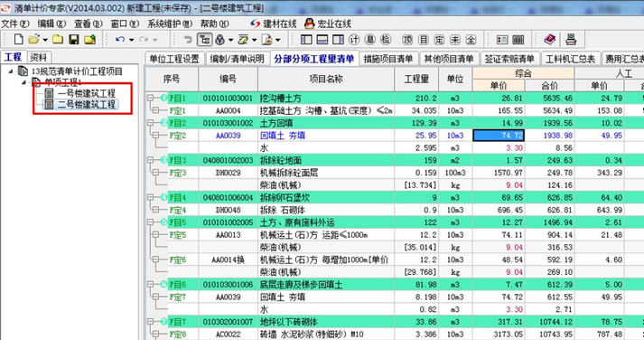
Task: Toggle the tree structure view button
Action: coord(204,40)
